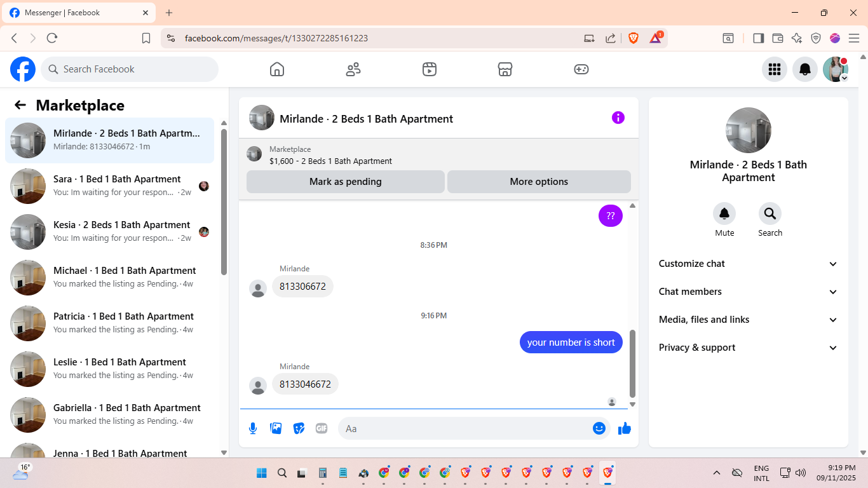
Task: Open Brave Rewards triangle icon
Action: tap(656, 38)
